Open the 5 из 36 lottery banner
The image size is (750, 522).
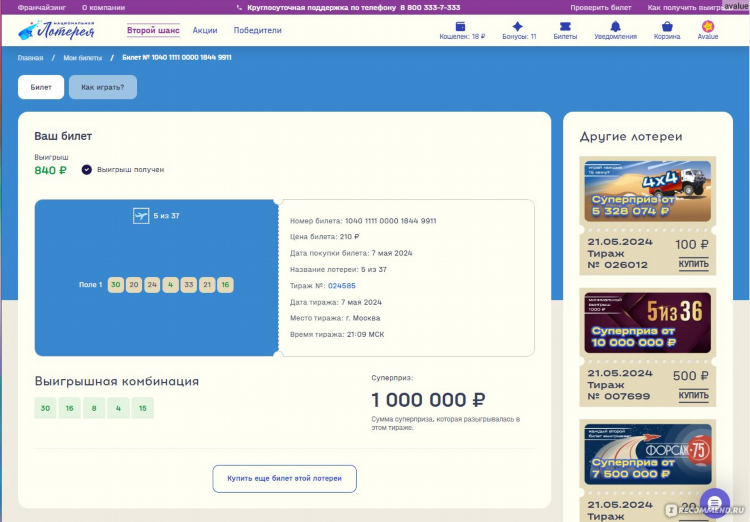click(648, 322)
